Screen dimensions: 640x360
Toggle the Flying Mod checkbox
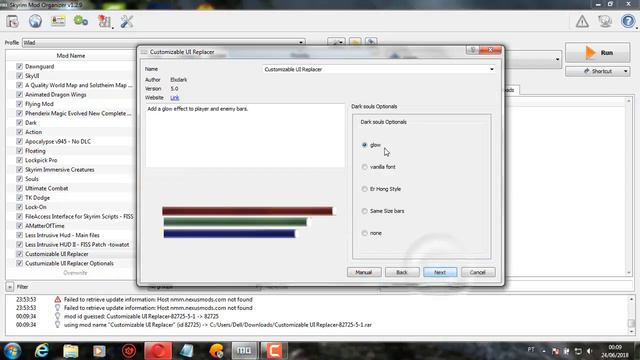[x=19, y=104]
